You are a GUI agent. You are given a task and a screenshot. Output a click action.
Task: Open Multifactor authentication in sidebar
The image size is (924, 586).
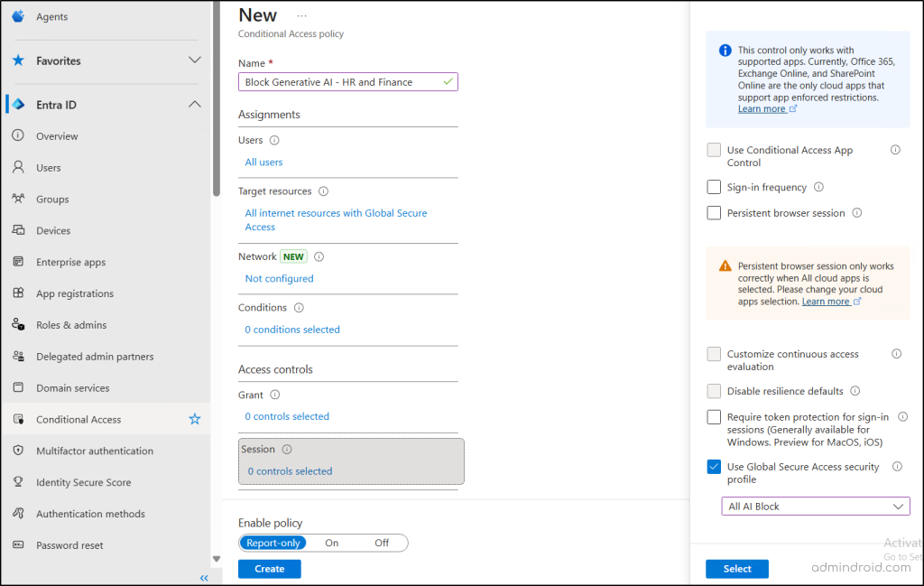(x=95, y=451)
